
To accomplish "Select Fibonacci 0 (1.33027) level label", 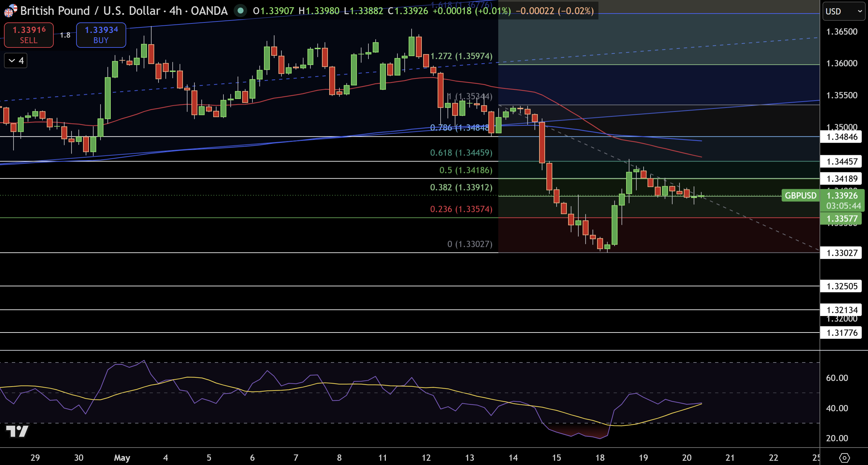I will tap(470, 244).
